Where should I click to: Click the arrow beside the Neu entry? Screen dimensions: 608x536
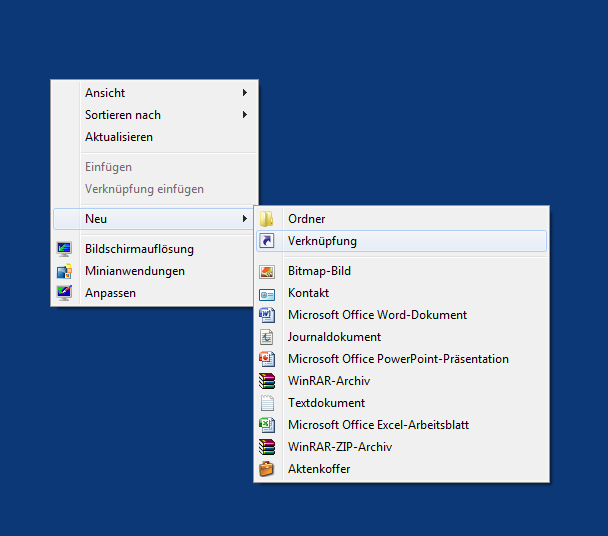coord(245,219)
